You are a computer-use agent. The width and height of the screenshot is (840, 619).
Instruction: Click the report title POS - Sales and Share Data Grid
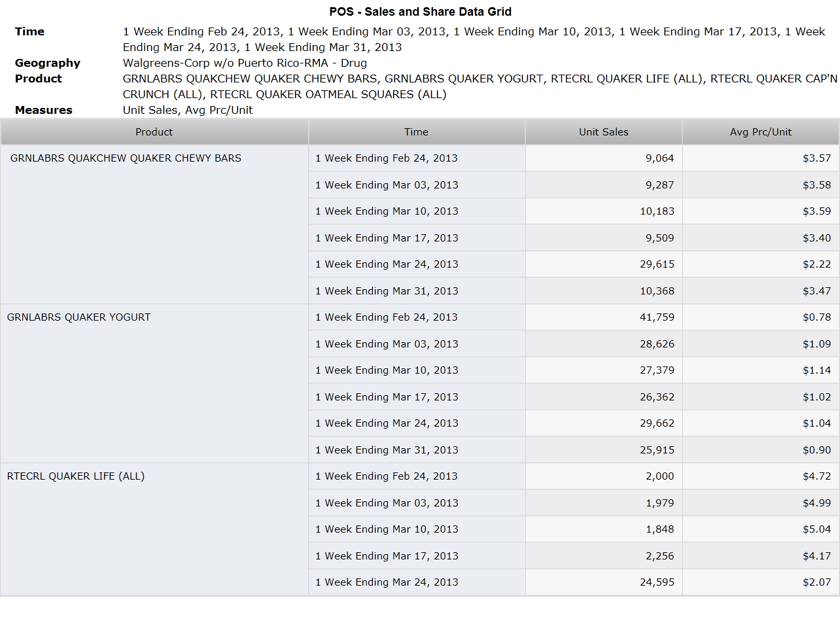420,12
